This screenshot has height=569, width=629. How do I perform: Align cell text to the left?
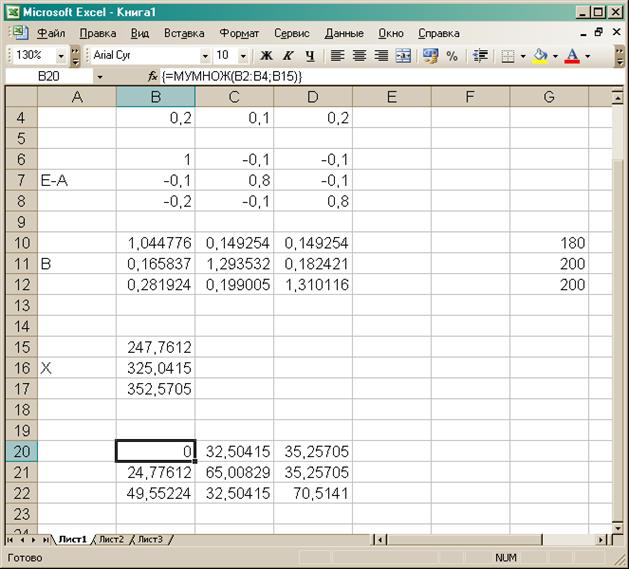(337, 55)
